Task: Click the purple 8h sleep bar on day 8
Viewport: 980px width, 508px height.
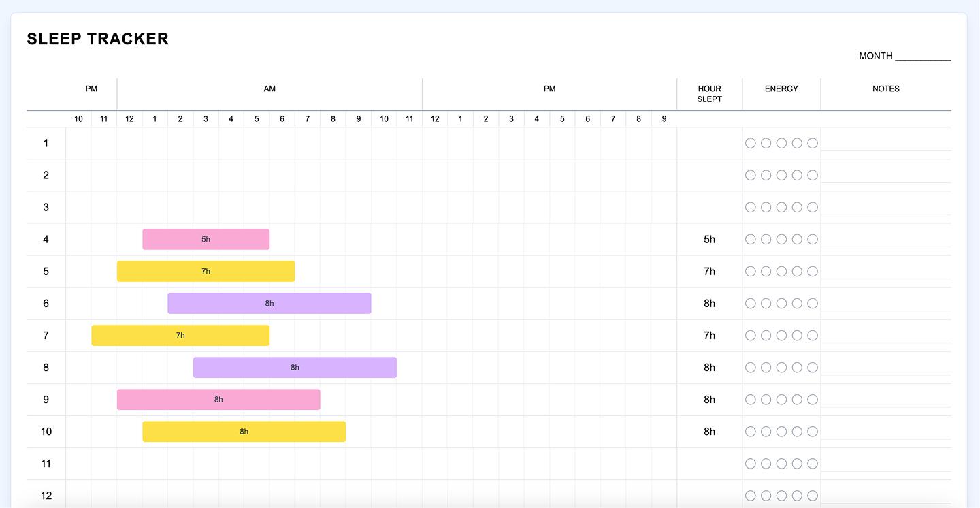Action: (295, 367)
